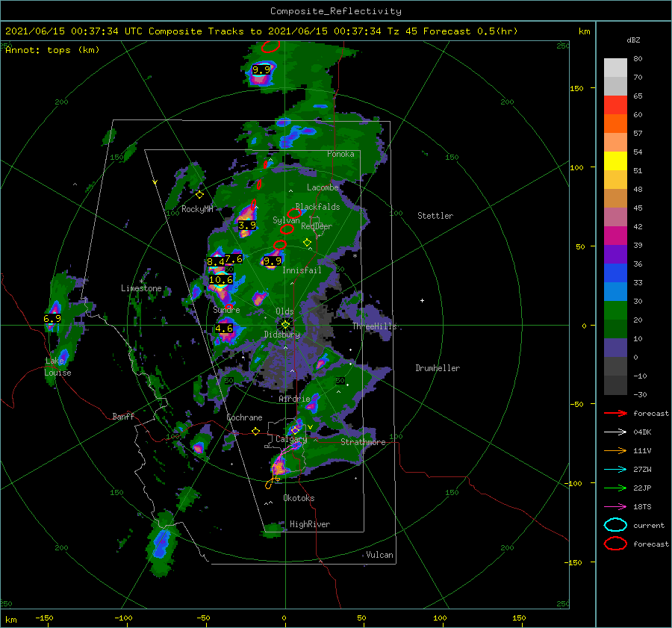672x628 pixels.
Task: Click the Vulcan label
Action: pyautogui.click(x=380, y=555)
